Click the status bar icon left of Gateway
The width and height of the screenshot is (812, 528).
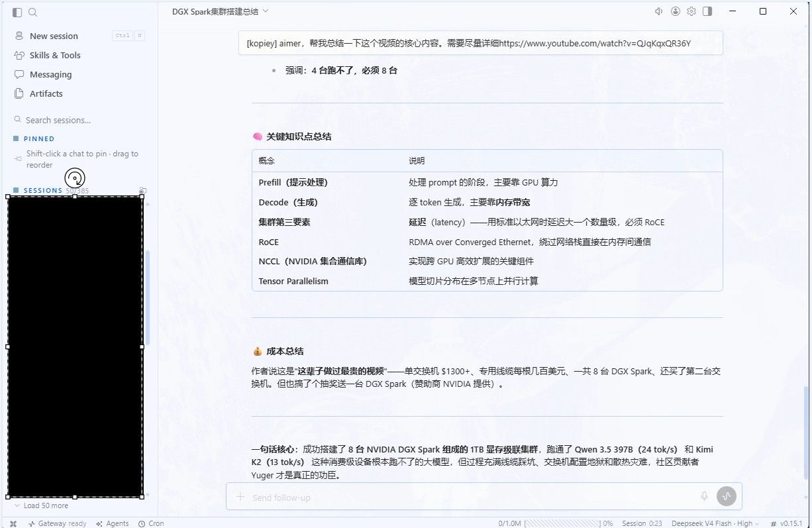click(13, 523)
